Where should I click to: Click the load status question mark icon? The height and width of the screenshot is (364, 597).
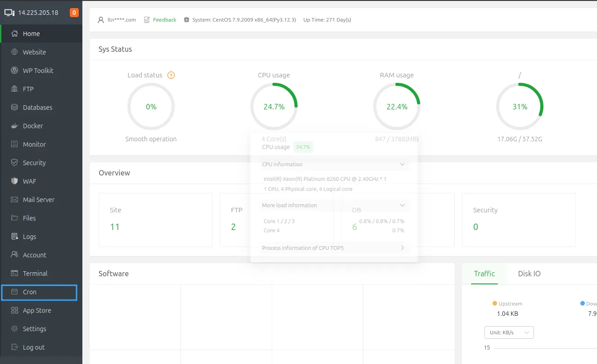point(171,75)
